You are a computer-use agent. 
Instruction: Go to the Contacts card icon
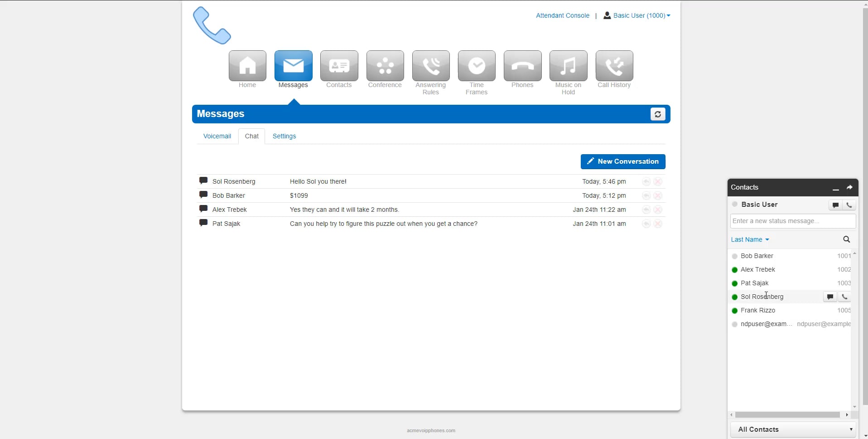coord(339,66)
